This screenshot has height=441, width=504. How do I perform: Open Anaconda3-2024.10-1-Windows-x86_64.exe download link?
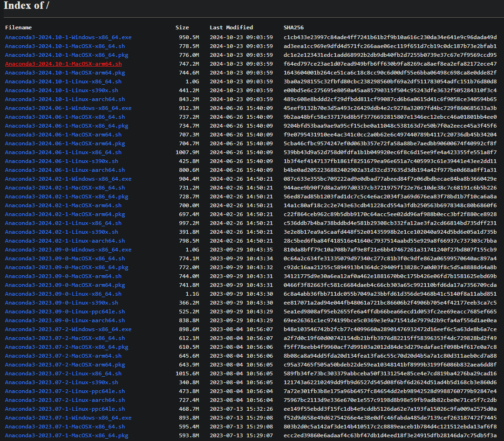[68, 37]
